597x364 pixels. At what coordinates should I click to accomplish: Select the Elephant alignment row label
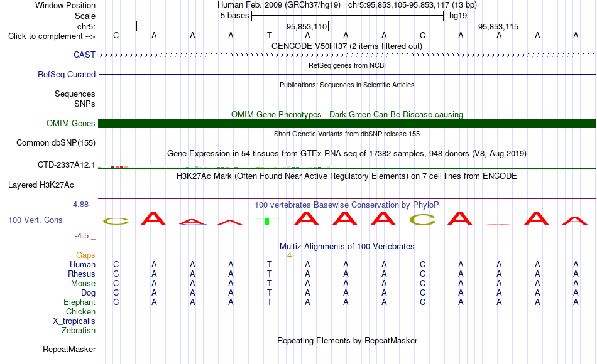point(79,302)
